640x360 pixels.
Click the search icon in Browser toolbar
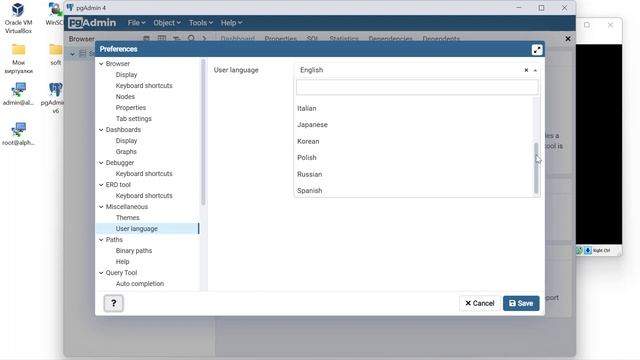(x=191, y=38)
